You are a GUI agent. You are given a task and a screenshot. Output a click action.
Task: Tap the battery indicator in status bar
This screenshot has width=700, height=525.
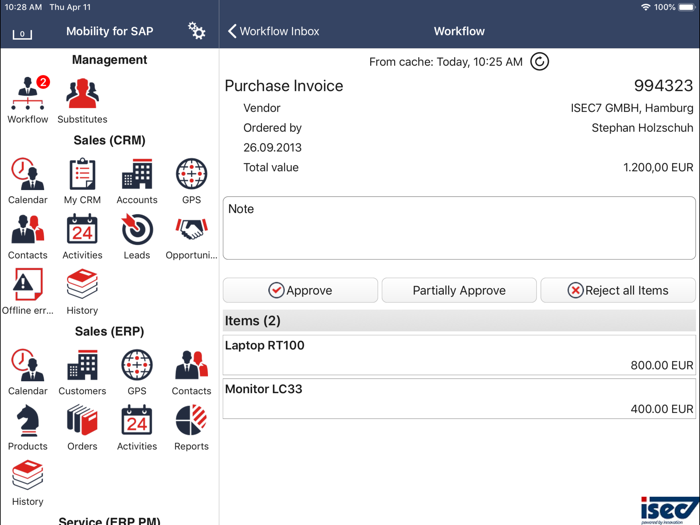(x=687, y=7)
